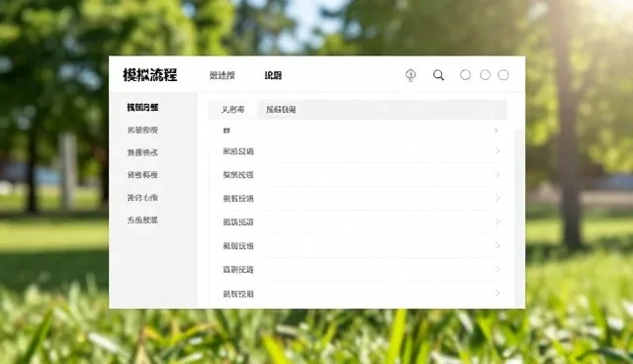Open the search magnifier icon in header

438,75
